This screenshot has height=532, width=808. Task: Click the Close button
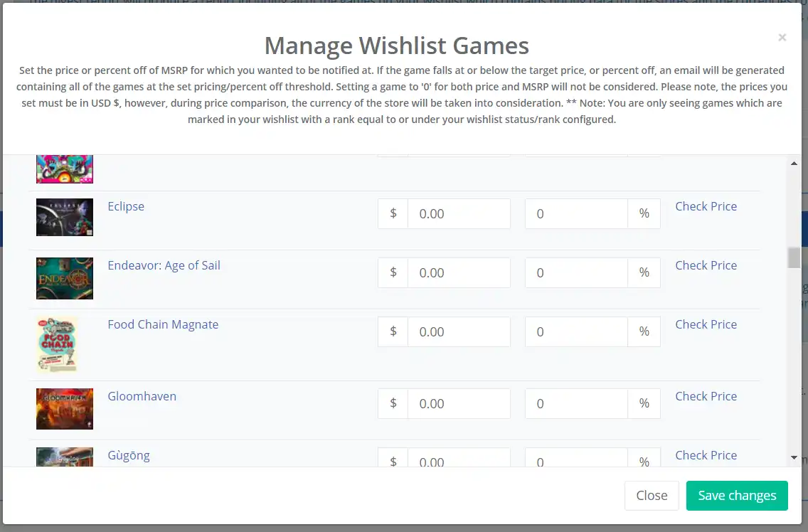[x=652, y=496]
